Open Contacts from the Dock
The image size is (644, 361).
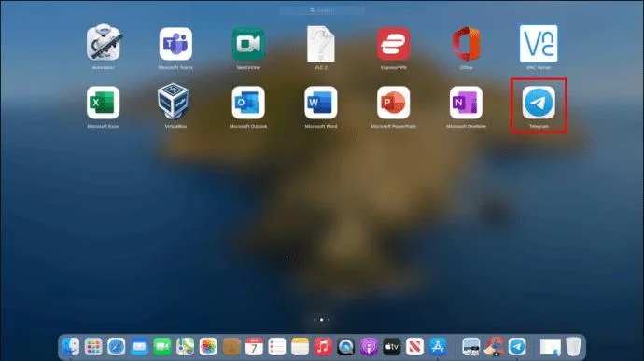(x=231, y=347)
